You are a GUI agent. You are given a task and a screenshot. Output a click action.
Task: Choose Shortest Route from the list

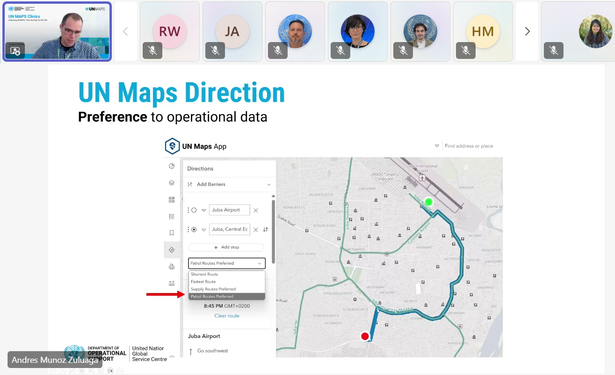227,274
